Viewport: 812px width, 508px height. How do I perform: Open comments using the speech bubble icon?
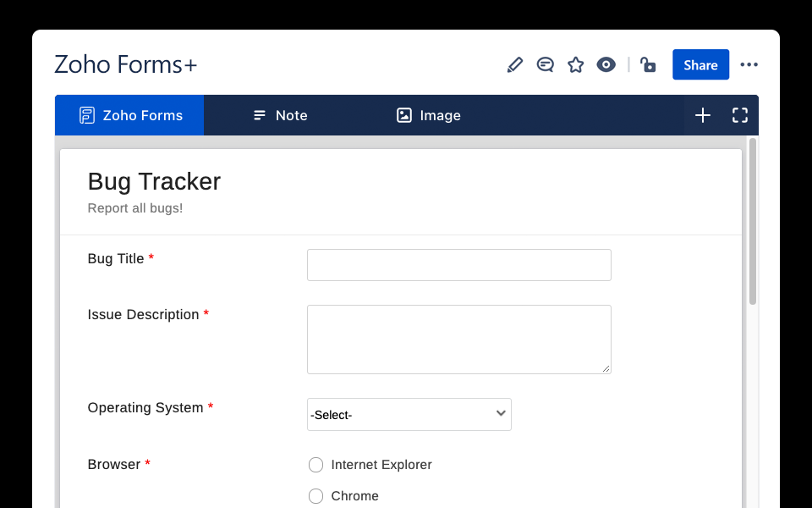[545, 64]
